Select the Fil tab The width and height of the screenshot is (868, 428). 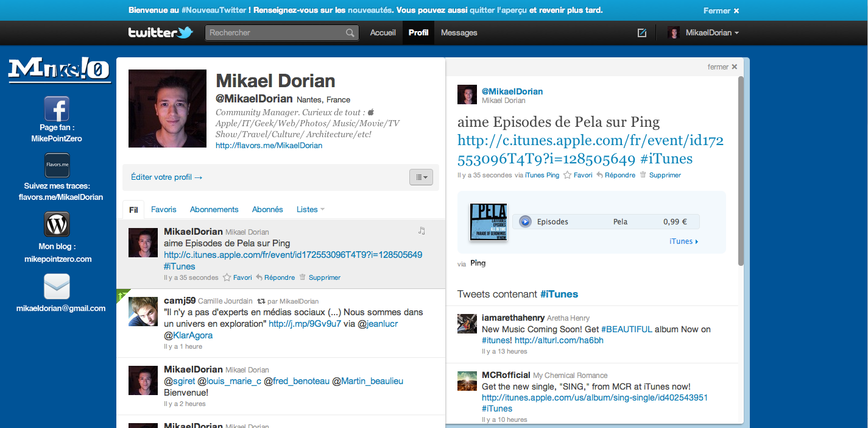[133, 210]
